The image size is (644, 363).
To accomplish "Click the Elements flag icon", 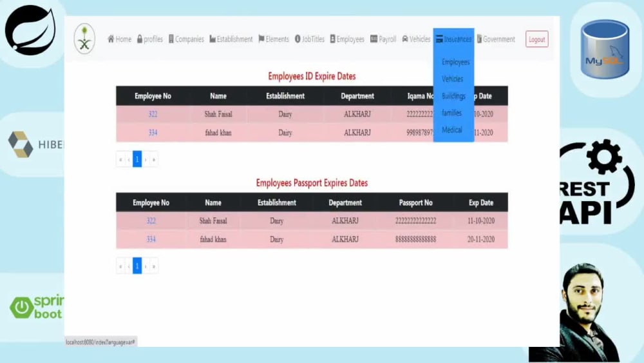I will [261, 39].
